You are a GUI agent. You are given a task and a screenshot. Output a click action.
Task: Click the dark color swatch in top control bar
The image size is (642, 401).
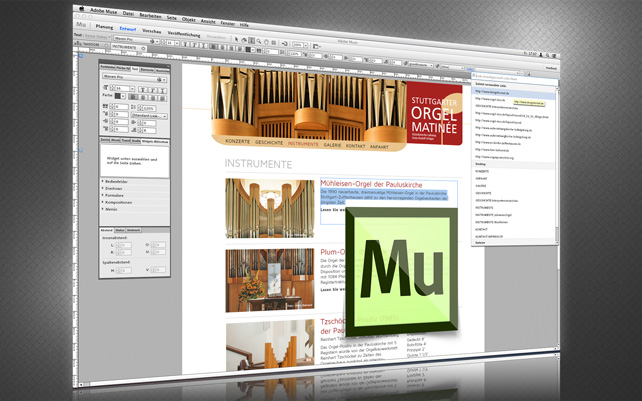[248, 49]
